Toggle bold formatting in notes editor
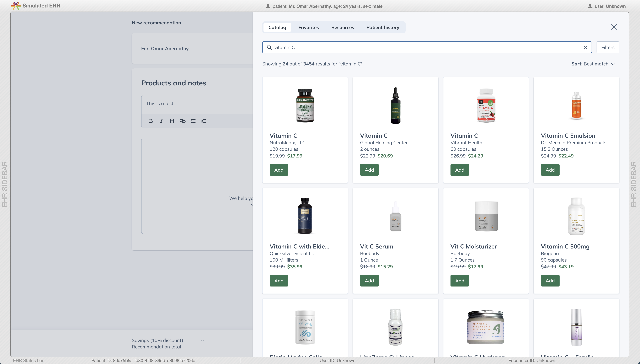The width and height of the screenshot is (640, 364). click(151, 121)
